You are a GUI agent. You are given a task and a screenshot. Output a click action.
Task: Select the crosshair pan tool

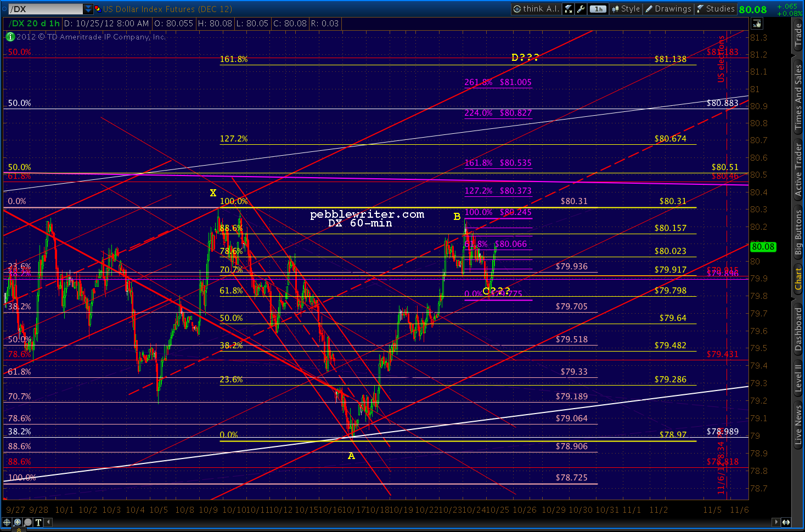[7, 522]
